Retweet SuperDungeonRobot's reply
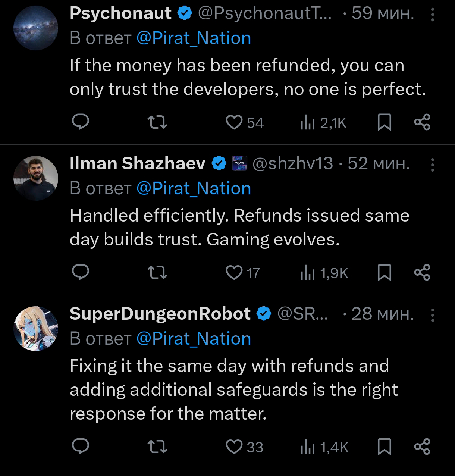Viewport: 455px width, 476px height. (x=157, y=447)
